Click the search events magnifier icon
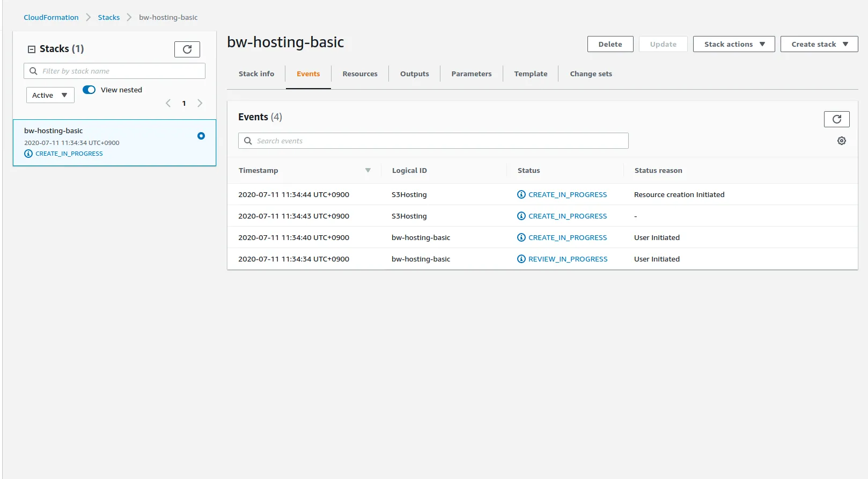Screen dimensions: 868x479 (x=248, y=141)
